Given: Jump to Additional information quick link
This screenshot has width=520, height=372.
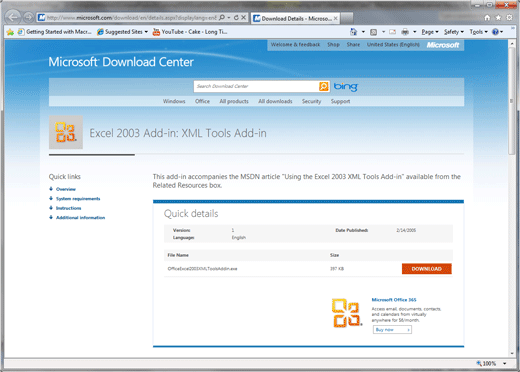Looking at the screenshot, I should 80,218.
